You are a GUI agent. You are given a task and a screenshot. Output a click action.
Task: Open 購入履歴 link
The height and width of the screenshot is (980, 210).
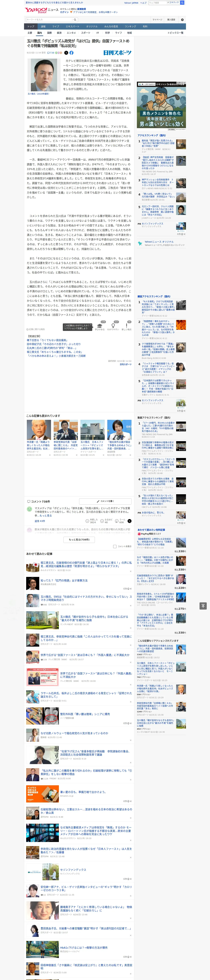point(171,20)
